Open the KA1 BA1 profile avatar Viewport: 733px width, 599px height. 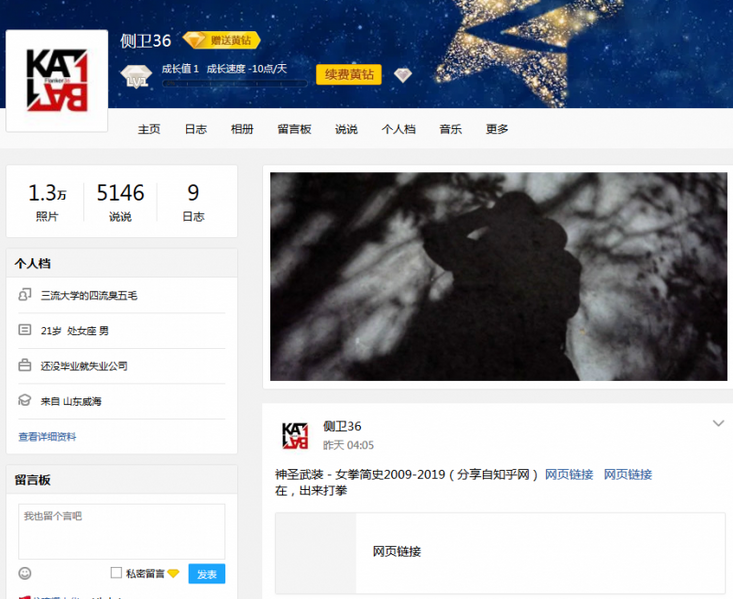pyautogui.click(x=57, y=81)
